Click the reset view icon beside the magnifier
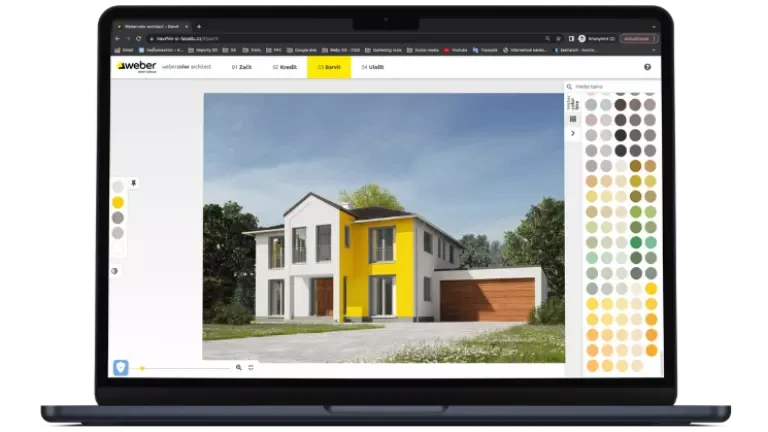 [x=250, y=367]
